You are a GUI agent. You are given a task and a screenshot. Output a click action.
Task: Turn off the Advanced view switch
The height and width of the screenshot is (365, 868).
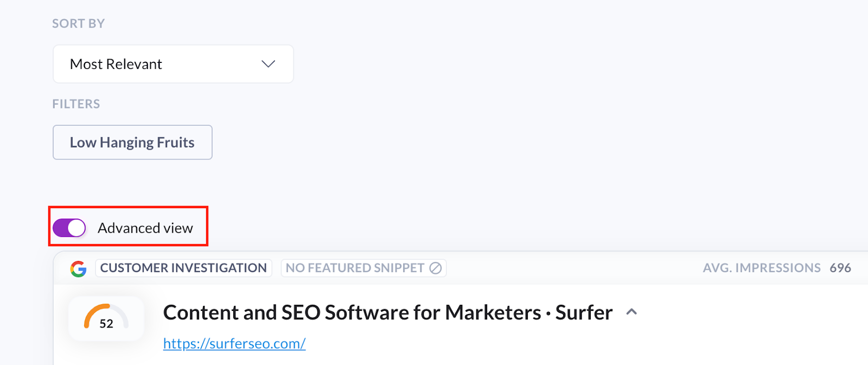(x=69, y=228)
